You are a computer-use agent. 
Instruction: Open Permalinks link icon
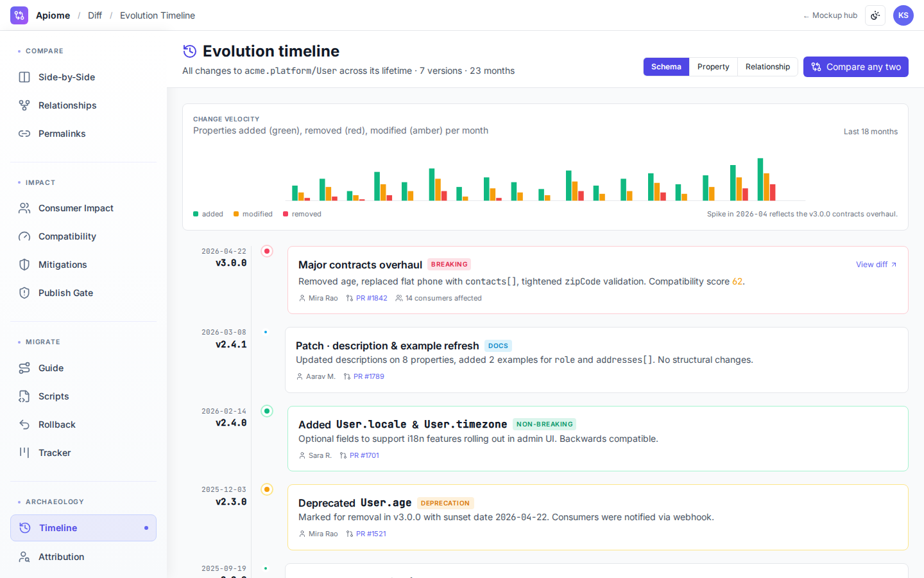tap(24, 134)
